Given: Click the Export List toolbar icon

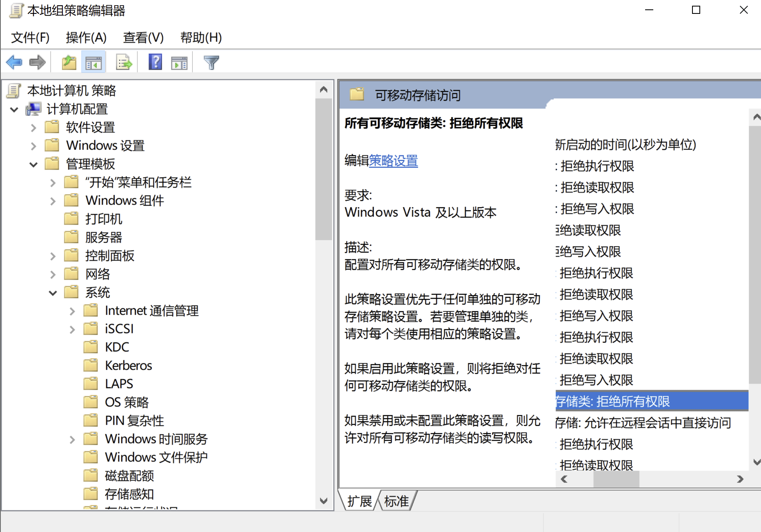Looking at the screenshot, I should 124,62.
